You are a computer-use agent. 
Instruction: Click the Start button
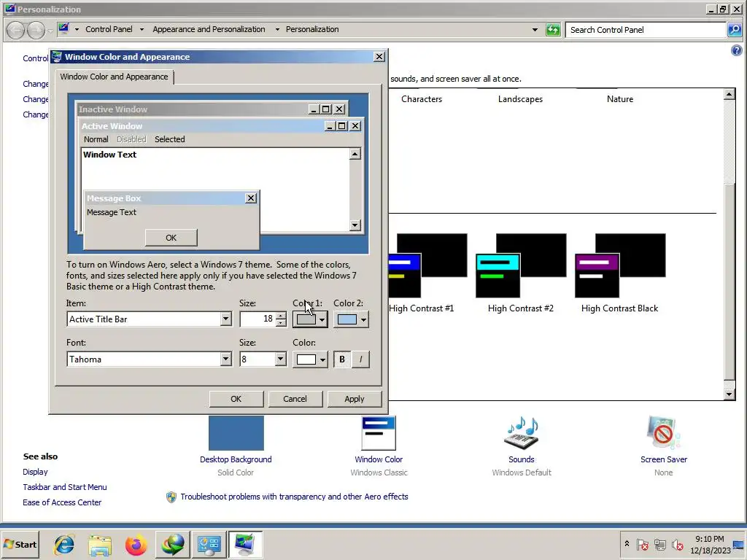coord(20,544)
